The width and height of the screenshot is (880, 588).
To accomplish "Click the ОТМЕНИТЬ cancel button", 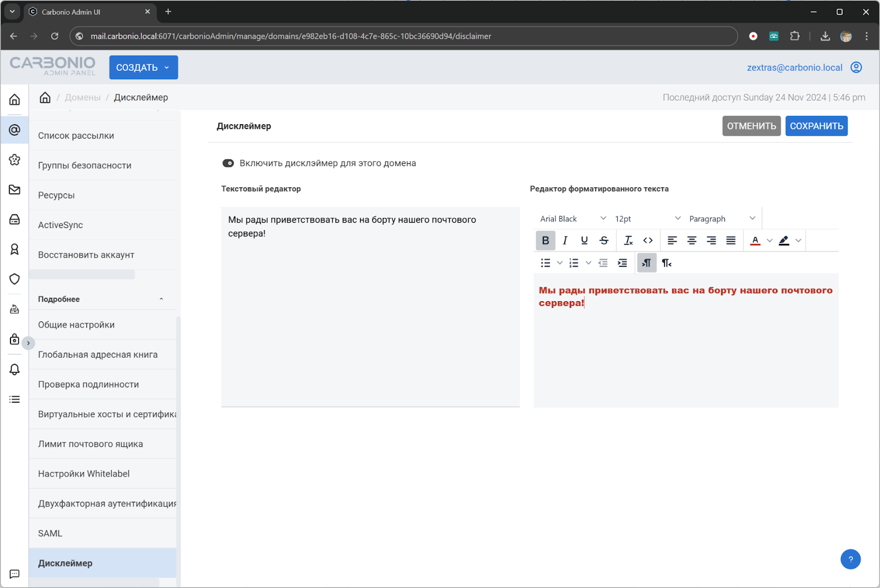I will [x=751, y=126].
